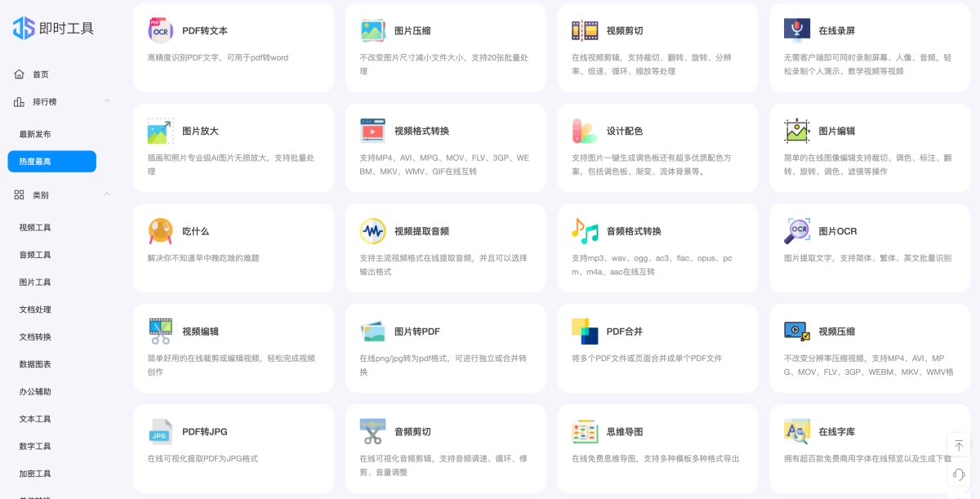Viewport: 980px width, 499px height.
Task: Open the 视频剪切 title link
Action: [625, 31]
